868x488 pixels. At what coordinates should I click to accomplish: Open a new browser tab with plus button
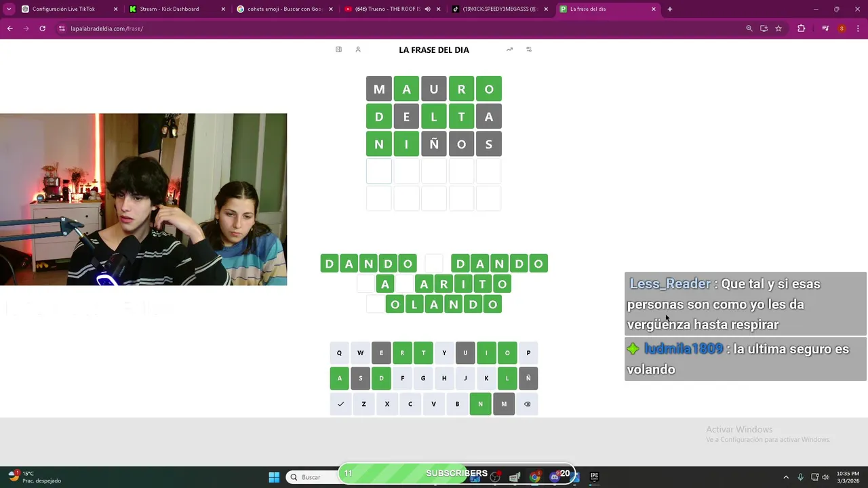(670, 9)
